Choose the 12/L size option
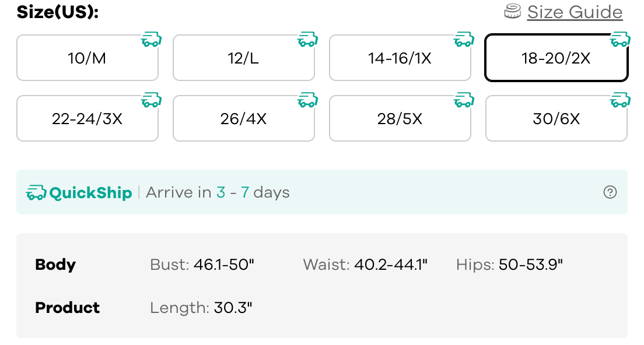This screenshot has width=644, height=345. 243,58
